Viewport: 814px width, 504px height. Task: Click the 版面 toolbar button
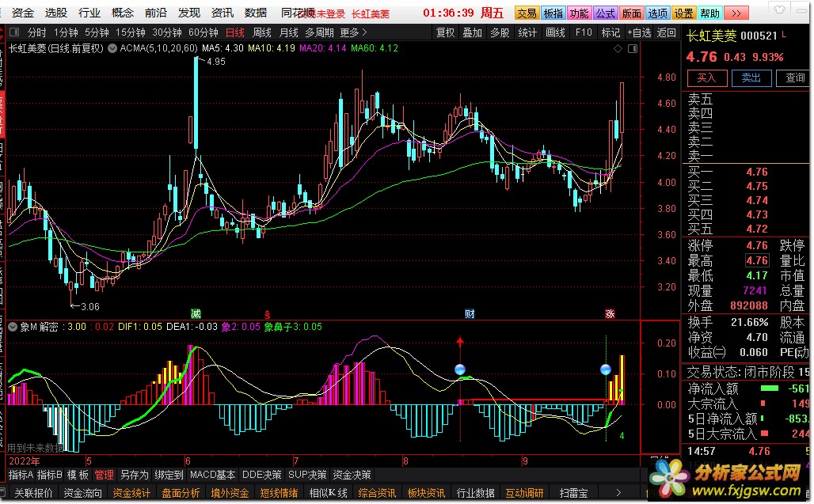tap(631, 13)
